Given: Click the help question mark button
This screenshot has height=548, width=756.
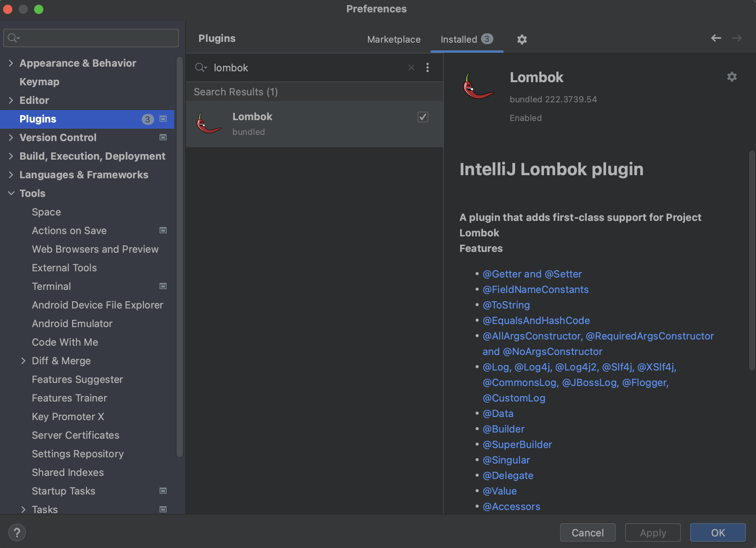Looking at the screenshot, I should 17,532.
